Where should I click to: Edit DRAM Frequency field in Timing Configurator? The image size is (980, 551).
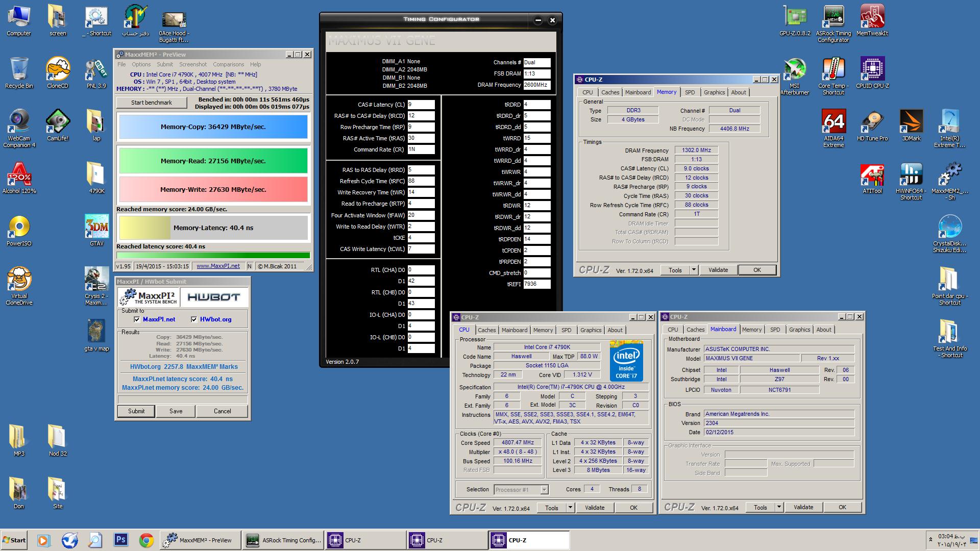(537, 85)
